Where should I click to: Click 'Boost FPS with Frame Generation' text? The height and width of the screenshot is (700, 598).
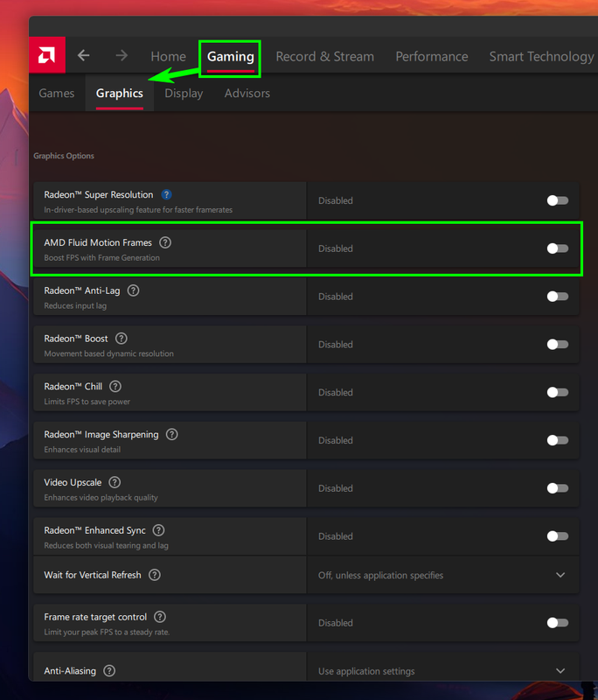(x=101, y=257)
